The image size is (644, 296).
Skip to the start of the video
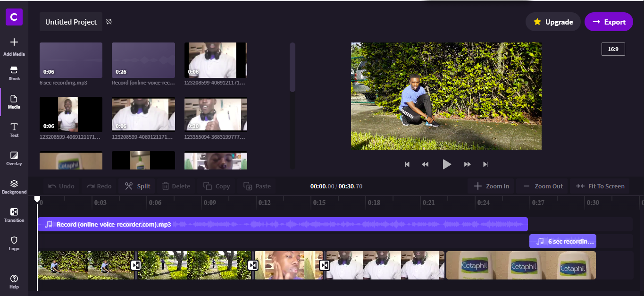tap(407, 164)
